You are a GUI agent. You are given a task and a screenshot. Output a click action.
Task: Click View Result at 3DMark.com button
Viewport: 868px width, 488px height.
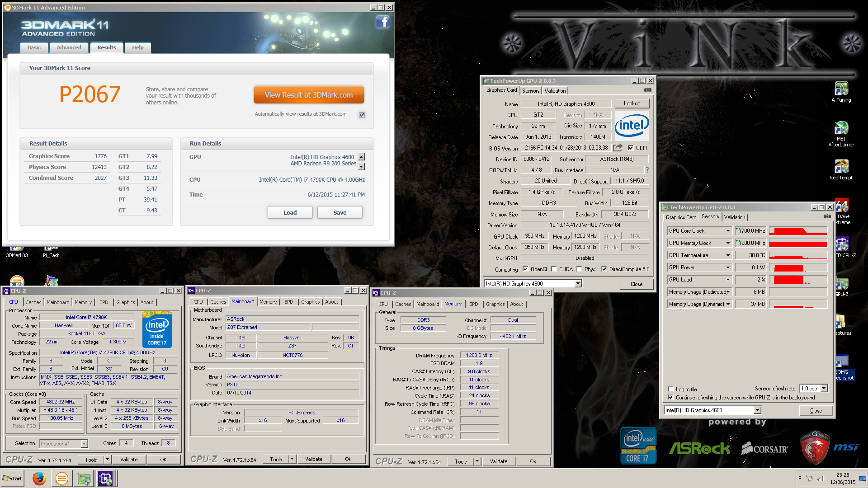(309, 95)
